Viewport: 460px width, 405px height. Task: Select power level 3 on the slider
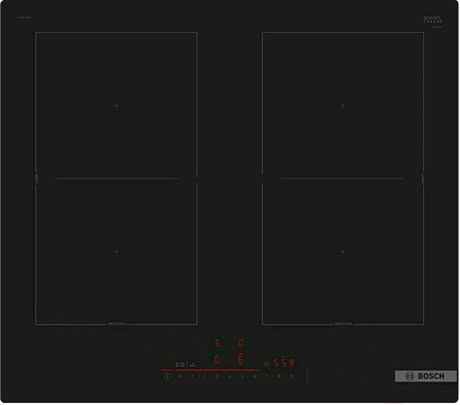click(x=217, y=376)
